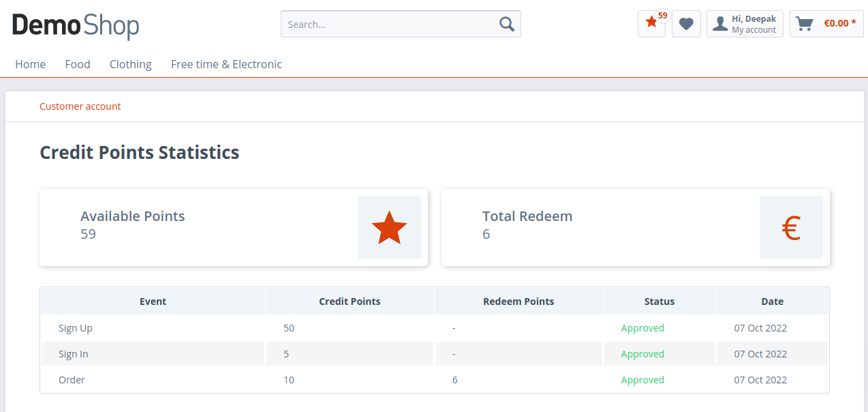Click the Available Points value 59
868x412 pixels.
pos(89,234)
